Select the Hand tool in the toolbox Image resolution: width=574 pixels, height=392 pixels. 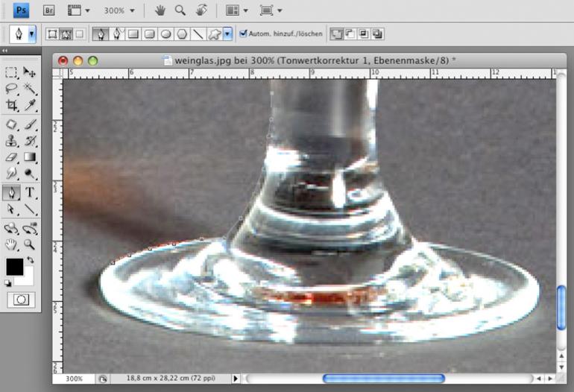(11, 244)
